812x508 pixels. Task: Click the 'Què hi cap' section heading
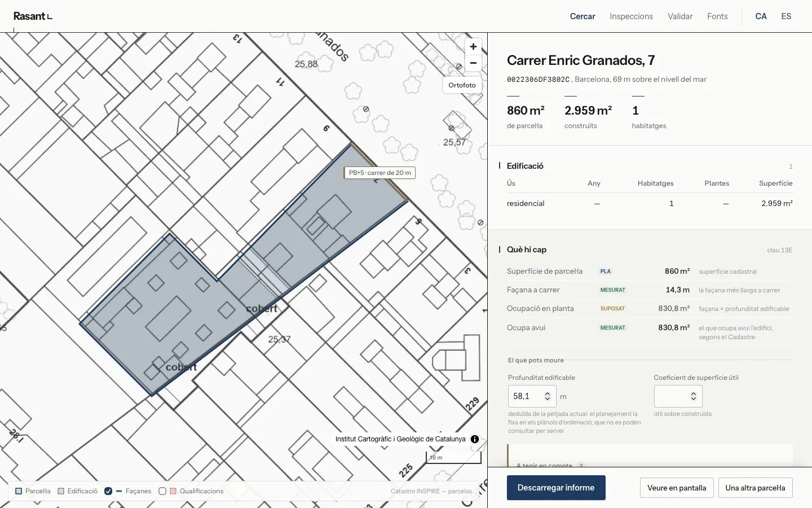527,249
